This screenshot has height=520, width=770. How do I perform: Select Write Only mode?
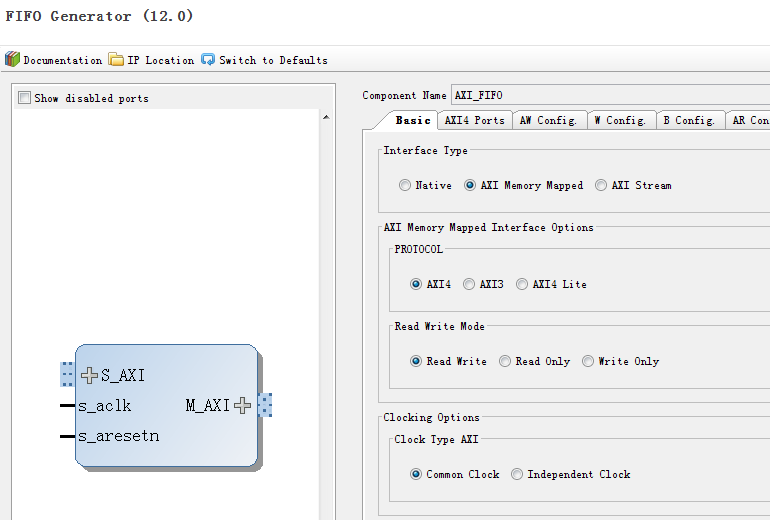[x=588, y=361]
